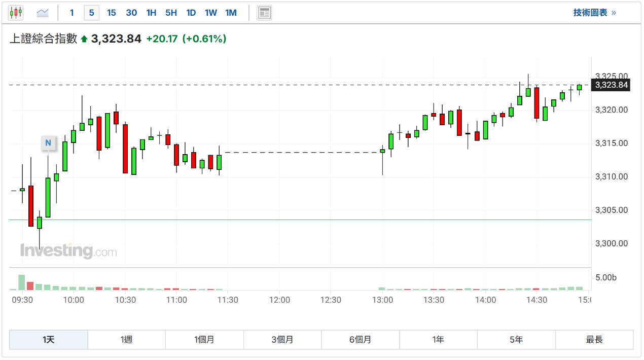
Task: Switch to the 1年 range tab
Action: coord(439,340)
